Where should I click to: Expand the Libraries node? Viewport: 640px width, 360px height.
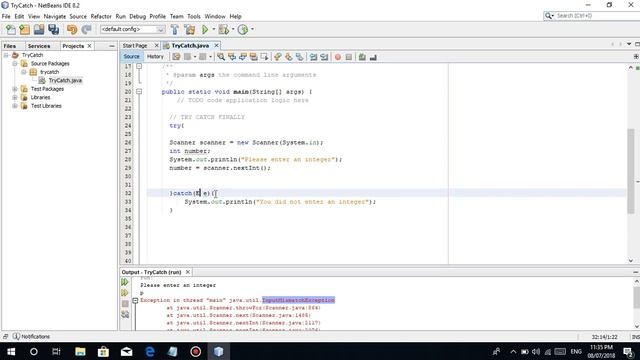point(15,98)
